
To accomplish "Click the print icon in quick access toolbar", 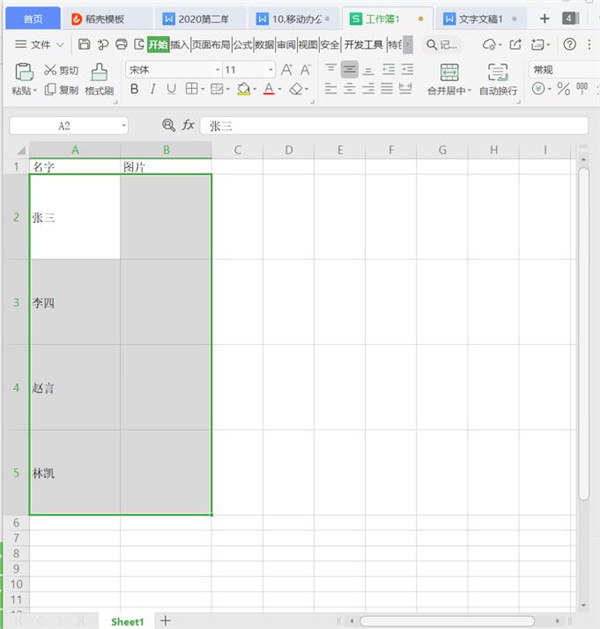I will (x=121, y=44).
